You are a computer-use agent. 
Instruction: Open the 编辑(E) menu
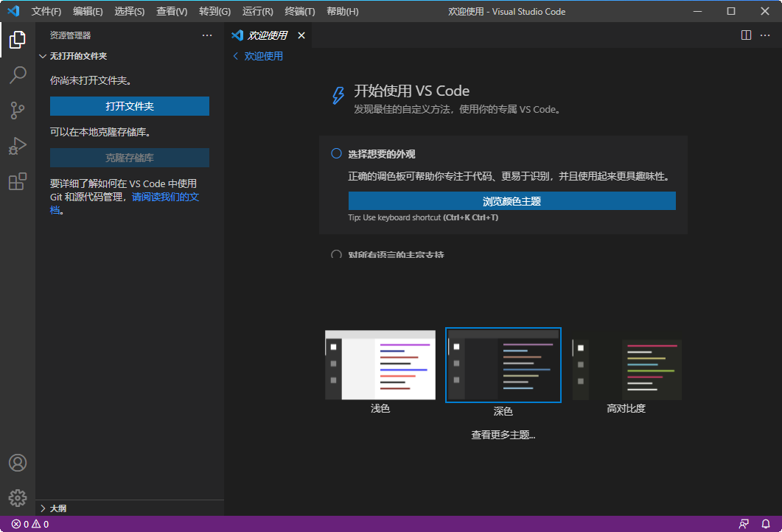[x=88, y=12]
